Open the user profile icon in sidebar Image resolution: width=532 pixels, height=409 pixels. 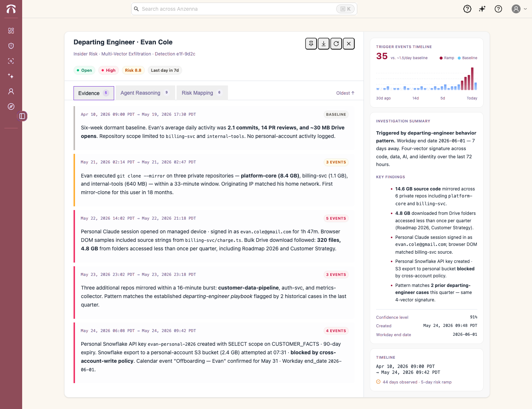(x=11, y=91)
